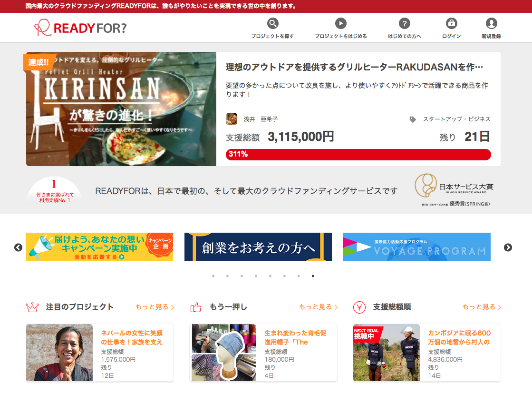The image size is (532, 394).
Task: Open the beginner help question mark icon
Action: [404, 23]
